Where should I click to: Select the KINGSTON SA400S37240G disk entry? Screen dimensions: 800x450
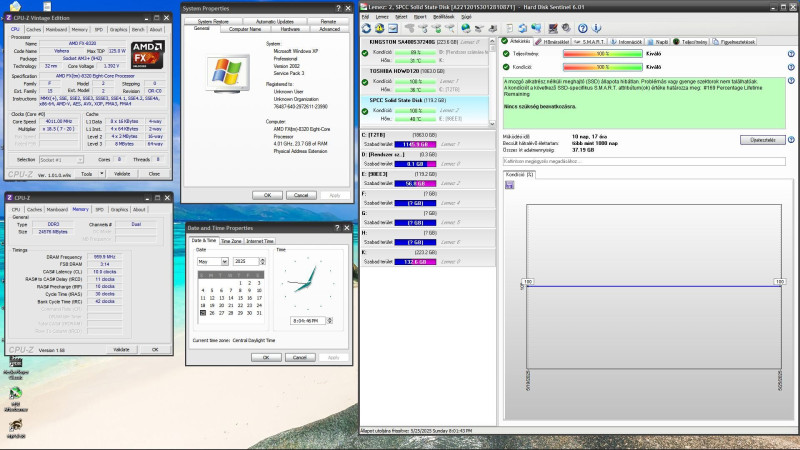(x=424, y=52)
